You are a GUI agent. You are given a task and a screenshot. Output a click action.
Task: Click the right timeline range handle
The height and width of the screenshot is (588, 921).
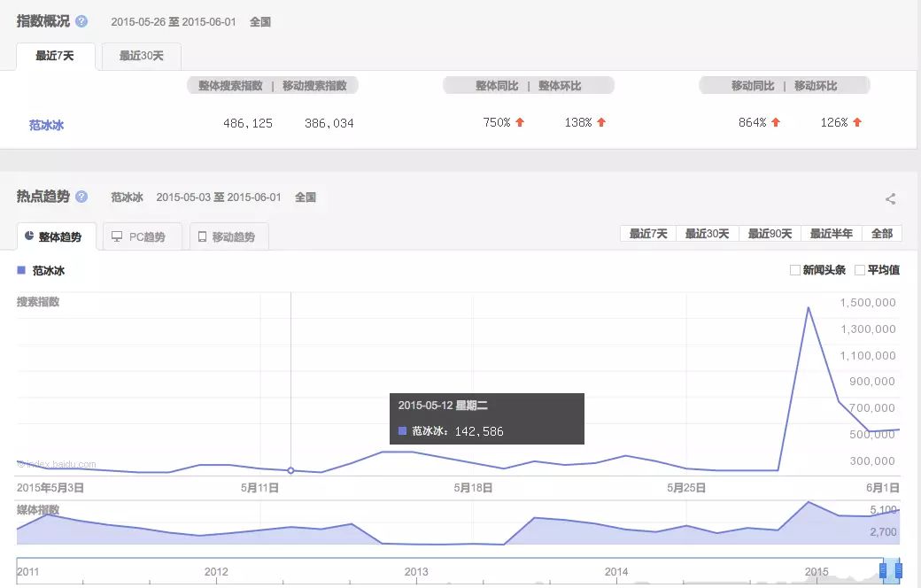[898, 569]
